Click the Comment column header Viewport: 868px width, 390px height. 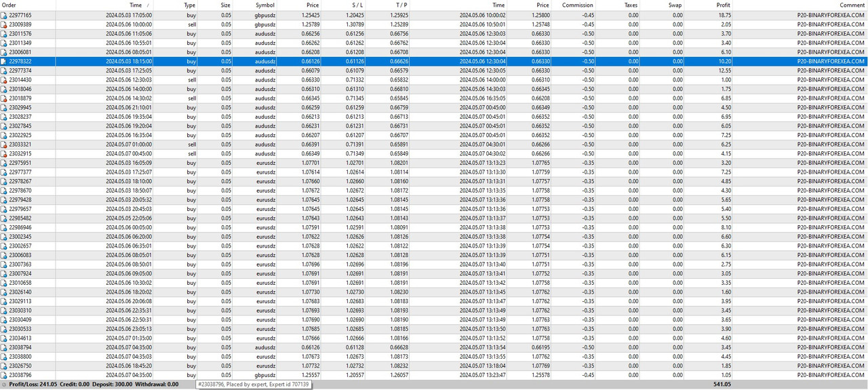point(852,5)
